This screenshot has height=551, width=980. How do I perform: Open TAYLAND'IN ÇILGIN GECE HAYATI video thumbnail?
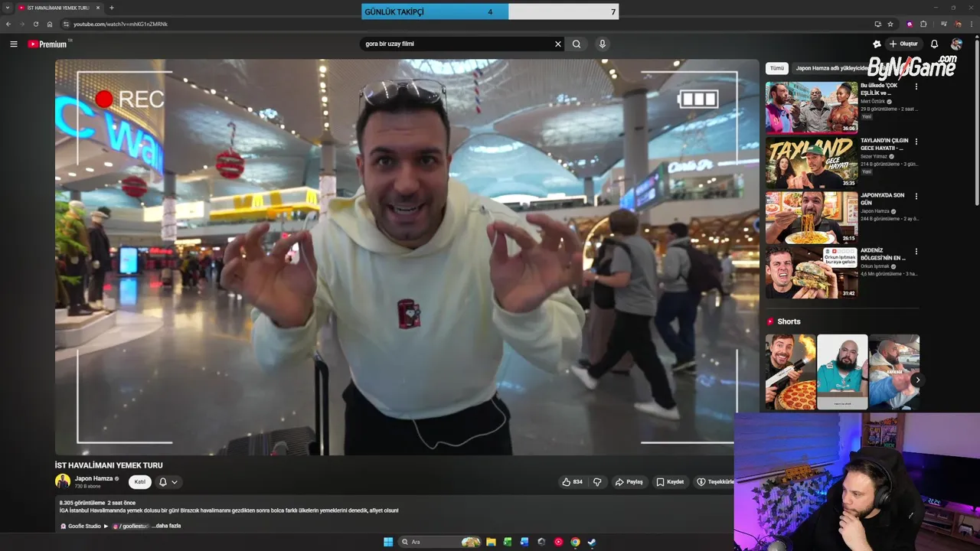[812, 163]
